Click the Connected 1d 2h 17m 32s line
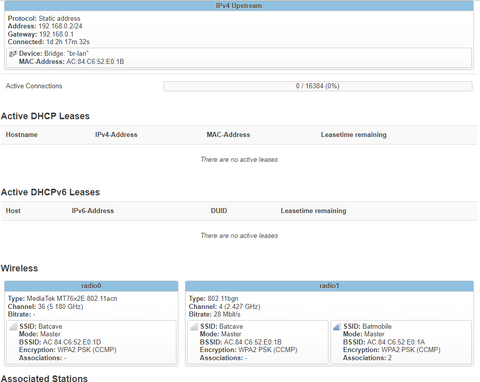This screenshot has width=480, height=382. click(49, 42)
